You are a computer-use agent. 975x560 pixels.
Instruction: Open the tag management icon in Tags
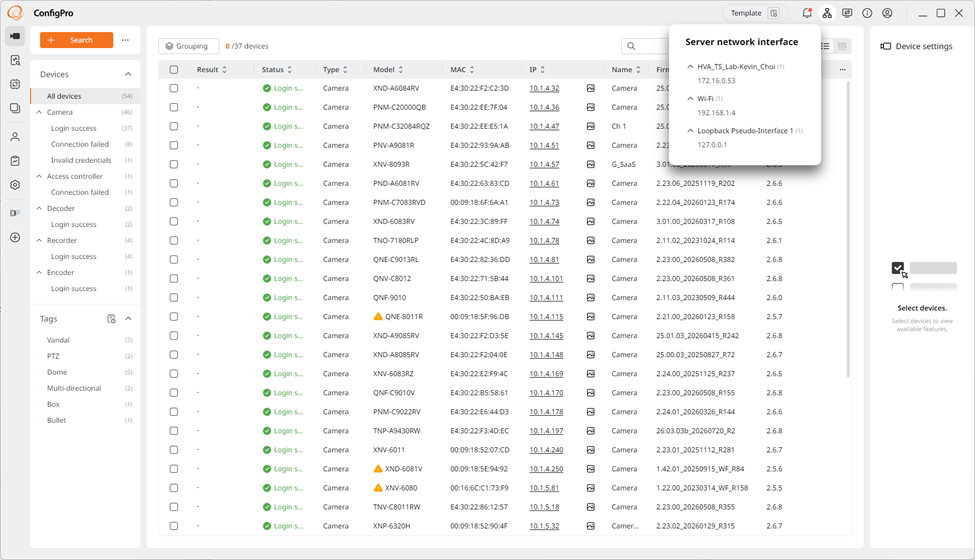pos(111,319)
